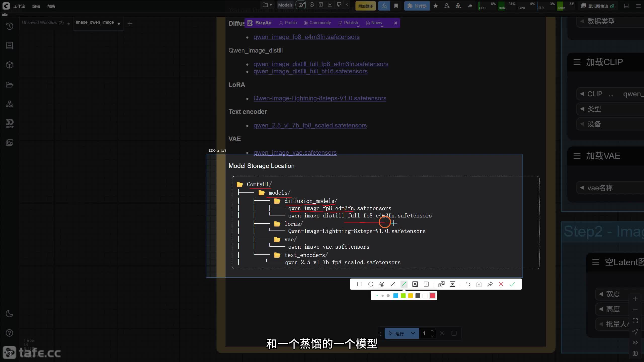The height and width of the screenshot is (362, 644).
Task: Select the rectangle annotation tool
Action: pos(359,284)
